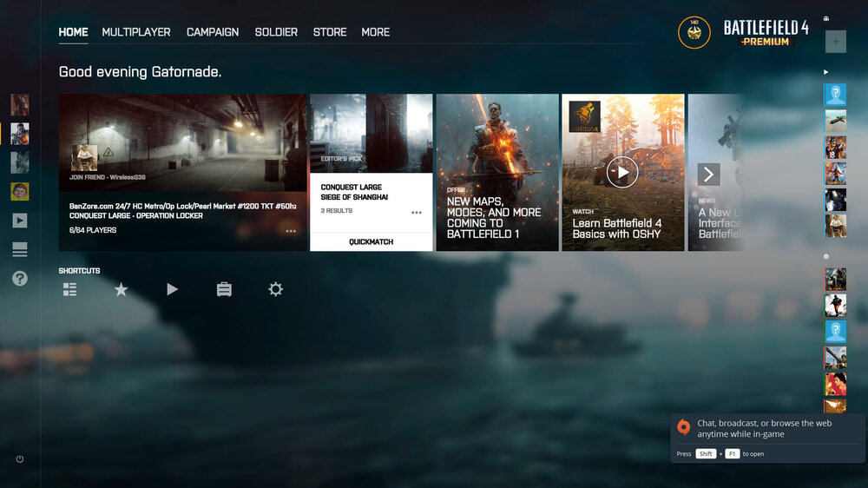Open the STORE tab
Screen dimensions: 868x488
330,32
